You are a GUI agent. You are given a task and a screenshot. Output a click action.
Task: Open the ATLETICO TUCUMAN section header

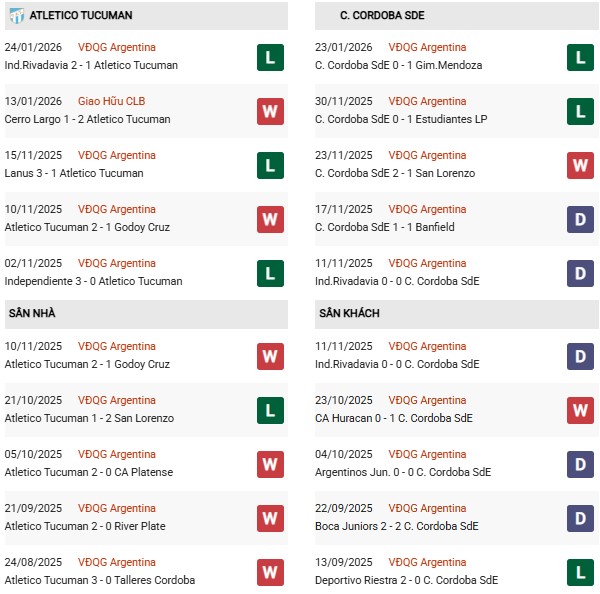[x=81, y=16]
